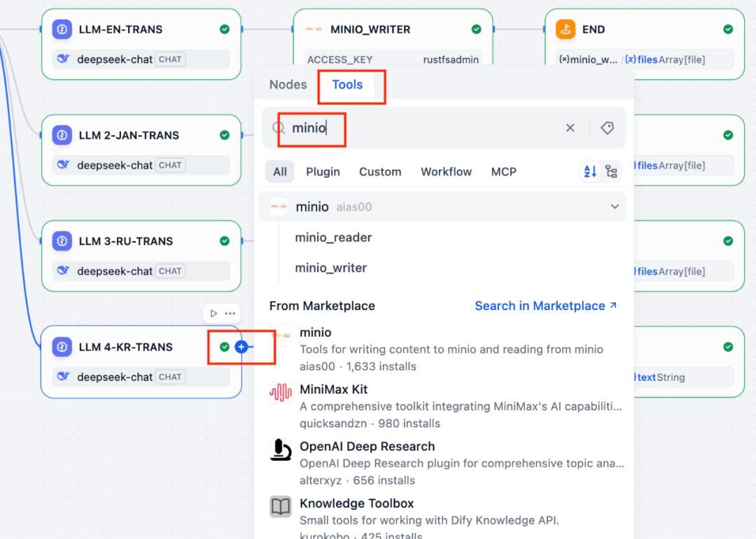Image resolution: width=756 pixels, height=539 pixels.
Task: Enable the MCP filter
Action: 503,171
